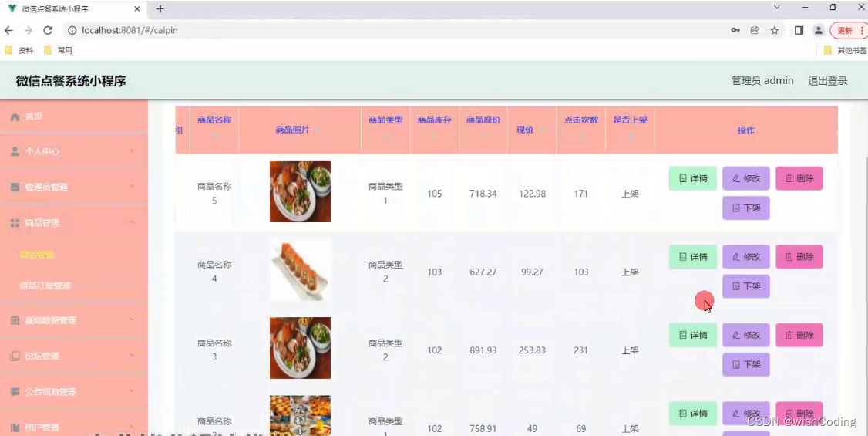Click the 微信点餐系统小程序 header title

[x=71, y=81]
